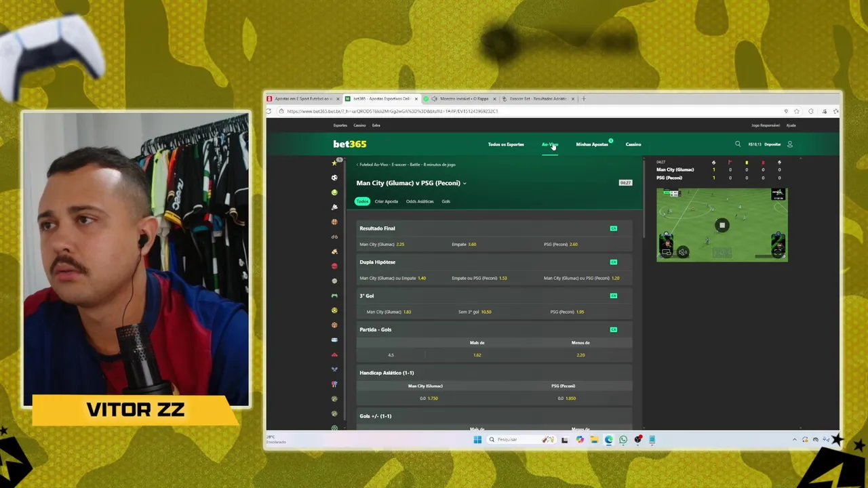This screenshot has width=868, height=488.
Task: Click Esportes in the top utility bar
Action: 340,125
